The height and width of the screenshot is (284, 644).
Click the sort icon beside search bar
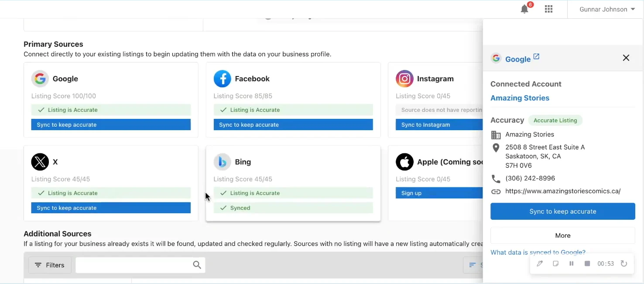pos(473,265)
